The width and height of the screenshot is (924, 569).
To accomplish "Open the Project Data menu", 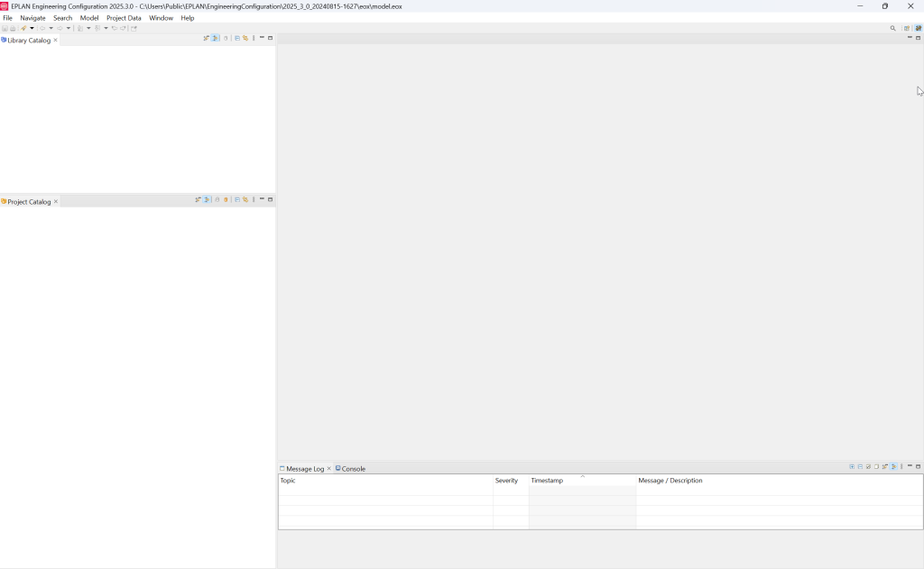I will coord(124,18).
